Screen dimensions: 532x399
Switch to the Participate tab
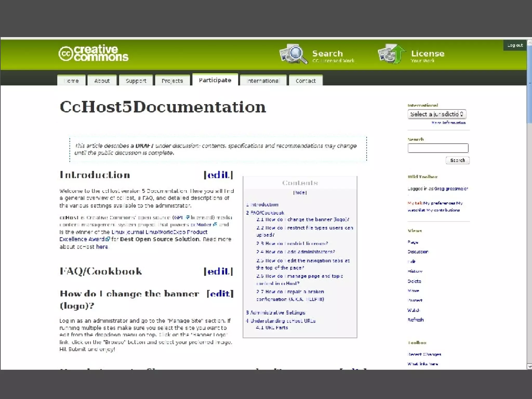tap(215, 80)
